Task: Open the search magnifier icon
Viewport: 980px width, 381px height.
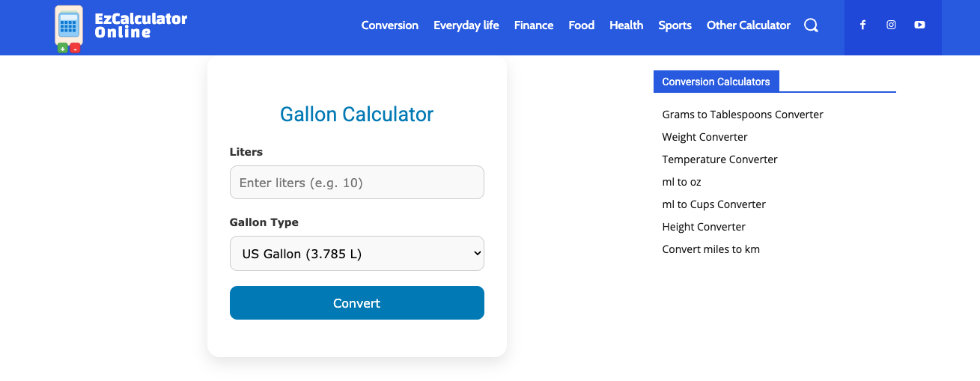Action: pos(811,25)
